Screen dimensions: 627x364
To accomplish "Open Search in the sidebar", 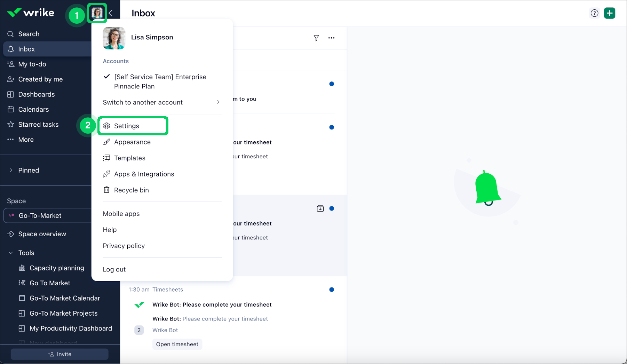I will tap(29, 34).
